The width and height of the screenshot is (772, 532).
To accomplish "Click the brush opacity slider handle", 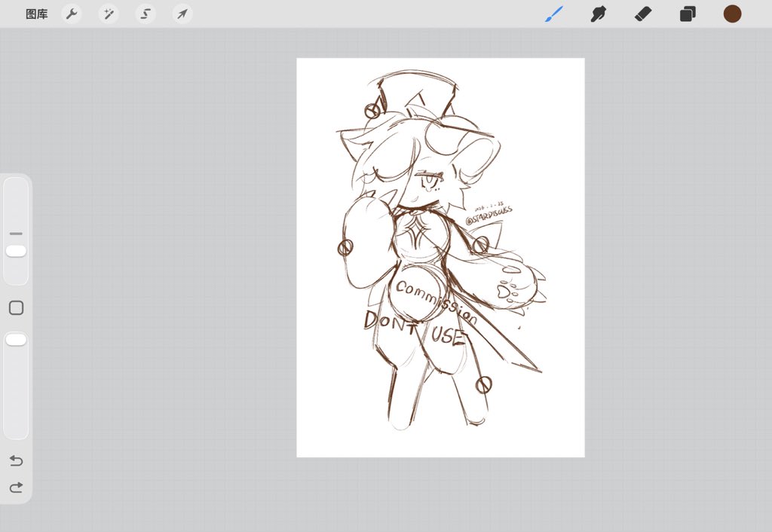I will pos(17,340).
